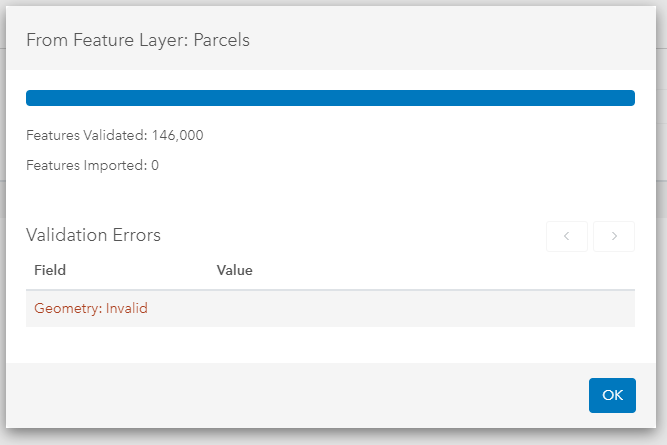This screenshot has width=667, height=445.
Task: Click the Features Imported: 0 text
Action: pyautogui.click(x=92, y=165)
